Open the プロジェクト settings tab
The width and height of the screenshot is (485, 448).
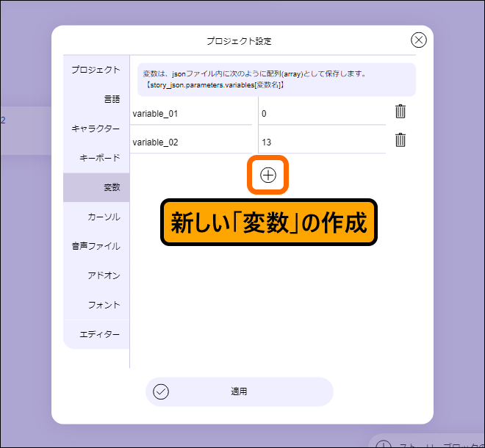[x=96, y=70]
